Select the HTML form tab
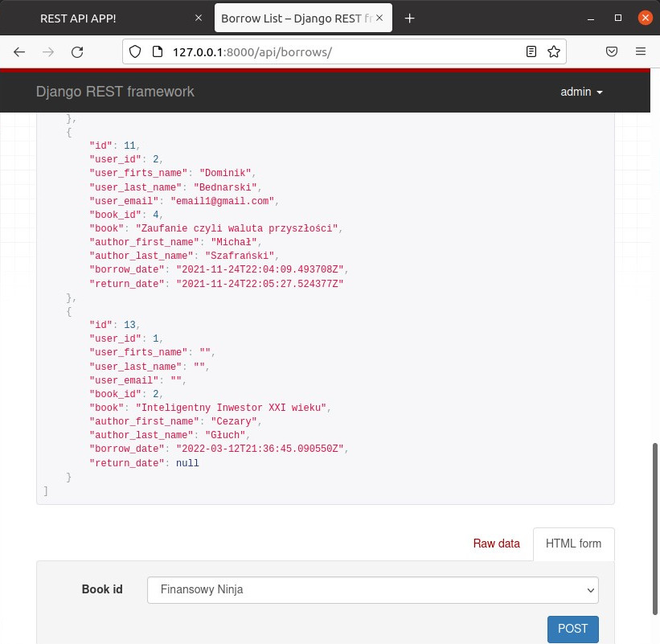This screenshot has width=660, height=644. [573, 544]
